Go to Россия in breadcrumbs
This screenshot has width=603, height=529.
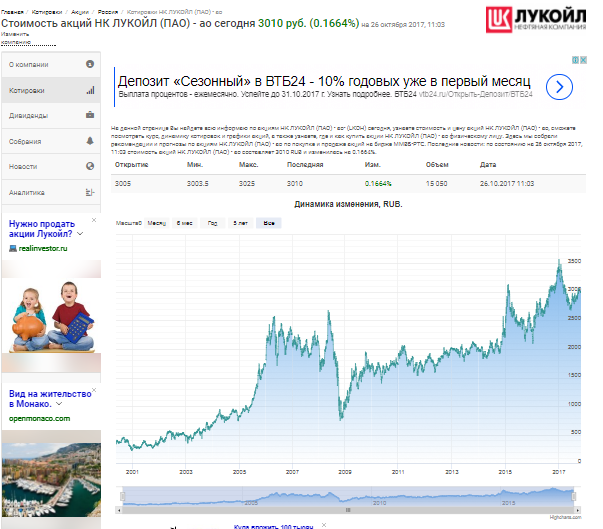pos(108,12)
